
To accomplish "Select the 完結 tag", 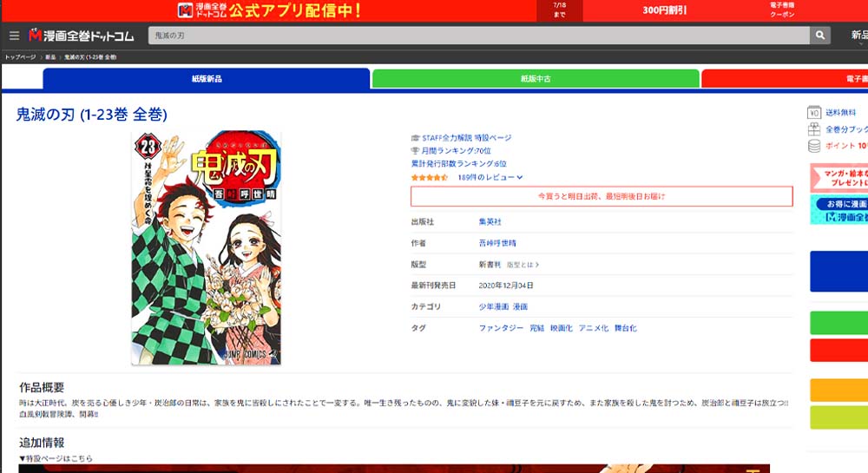I will (537, 328).
